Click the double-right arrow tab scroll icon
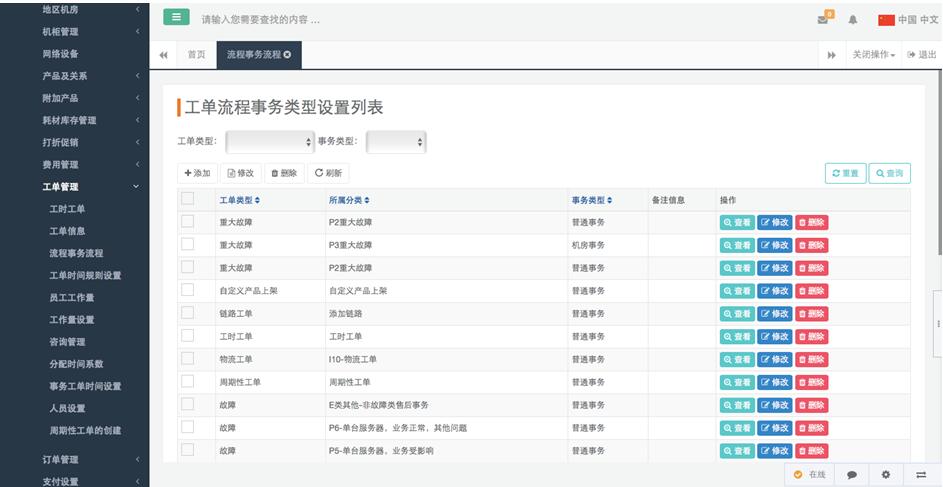 click(831, 55)
